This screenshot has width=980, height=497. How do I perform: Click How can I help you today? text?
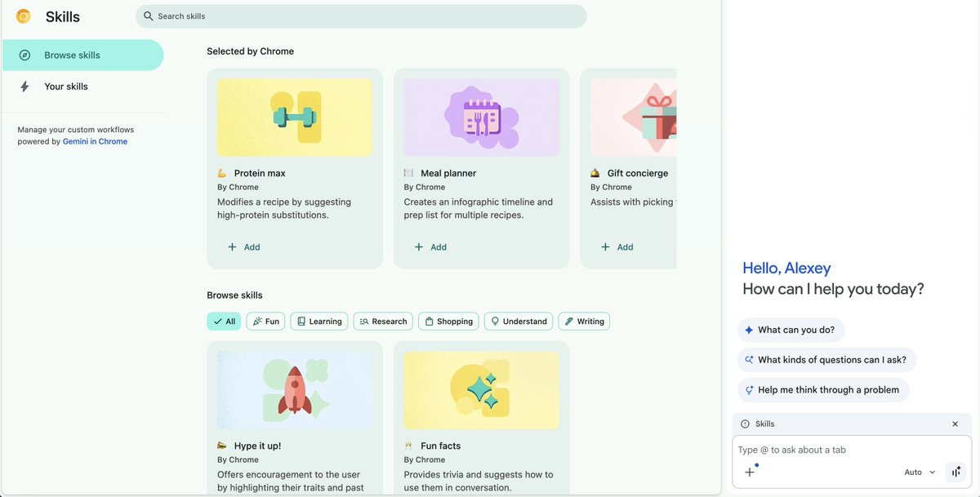[833, 289]
